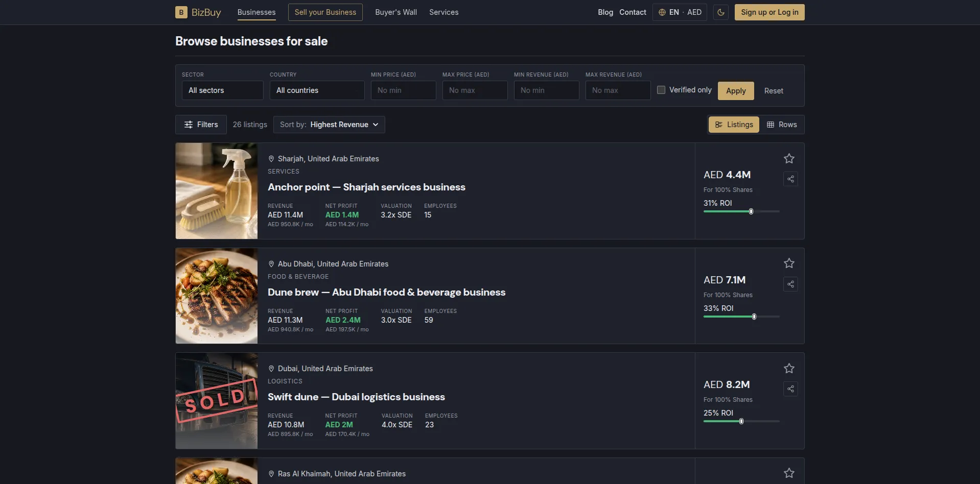
Task: Click the 25% ROI slider handle
Action: pos(741,421)
